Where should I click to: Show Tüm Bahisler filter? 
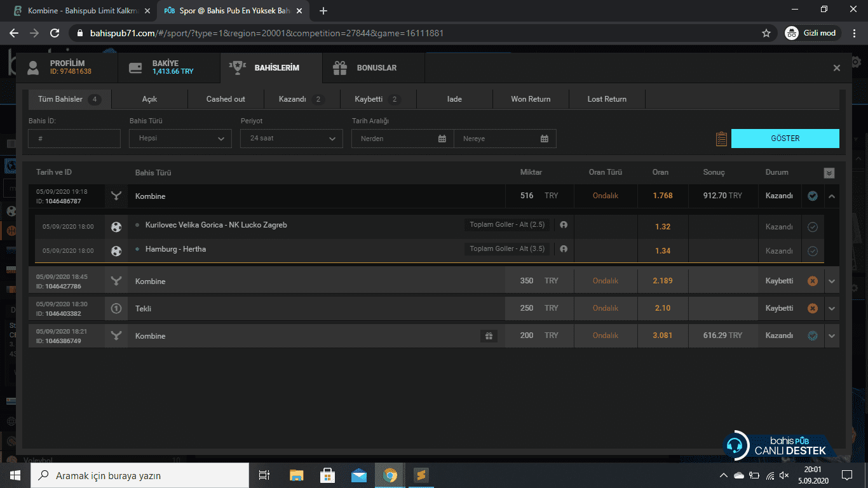pyautogui.click(x=70, y=99)
